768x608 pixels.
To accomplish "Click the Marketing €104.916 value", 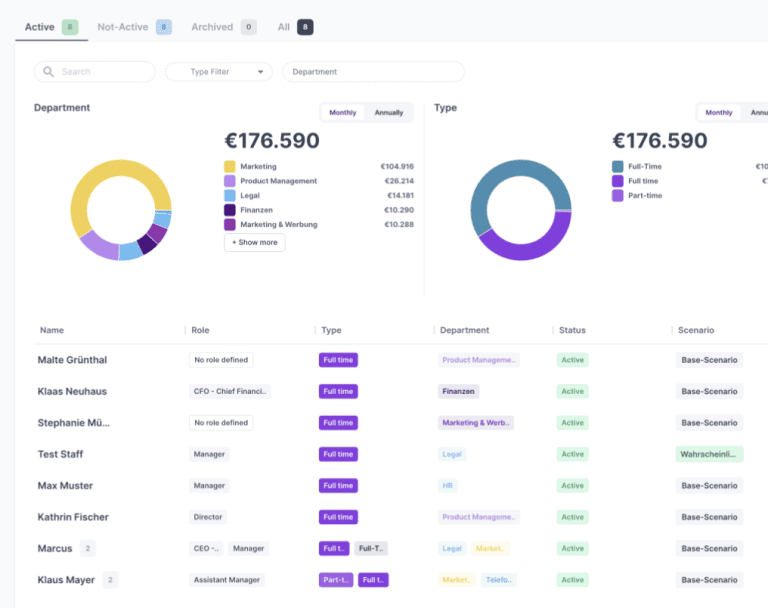I will click(x=397, y=167).
